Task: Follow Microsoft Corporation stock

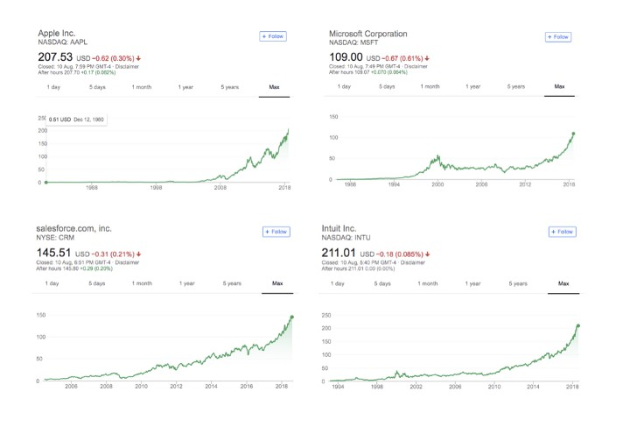Action: [x=558, y=37]
